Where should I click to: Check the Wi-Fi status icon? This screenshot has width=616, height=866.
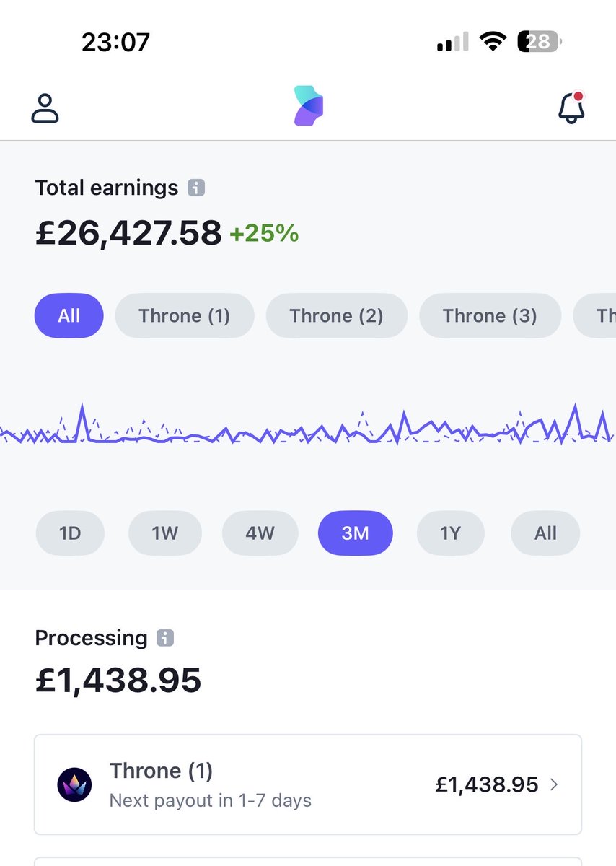click(493, 43)
